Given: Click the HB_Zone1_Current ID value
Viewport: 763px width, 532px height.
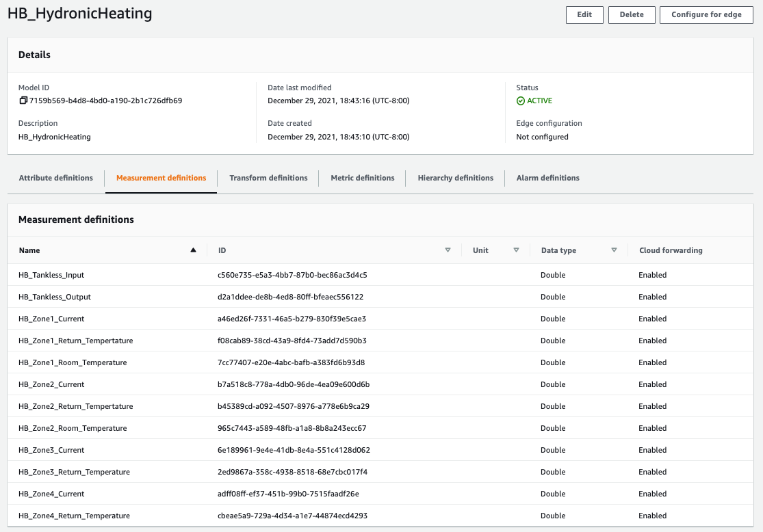Looking at the screenshot, I should (292, 319).
